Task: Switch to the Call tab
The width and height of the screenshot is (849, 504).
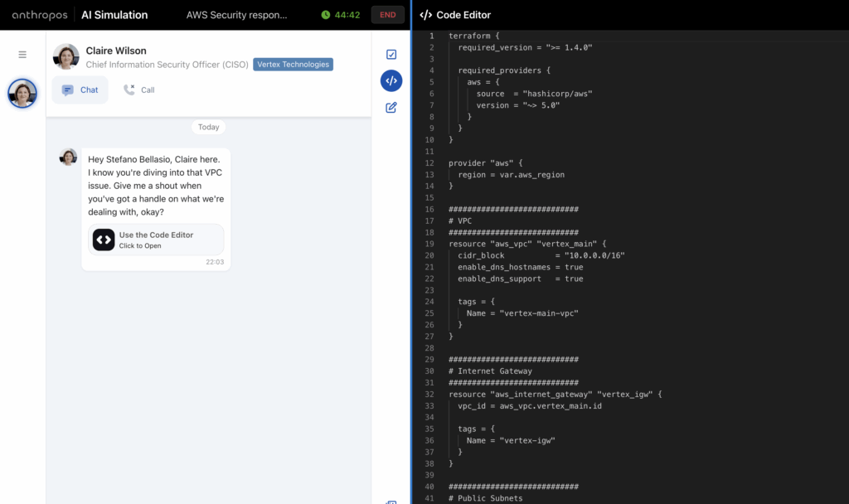Action: coord(139,90)
